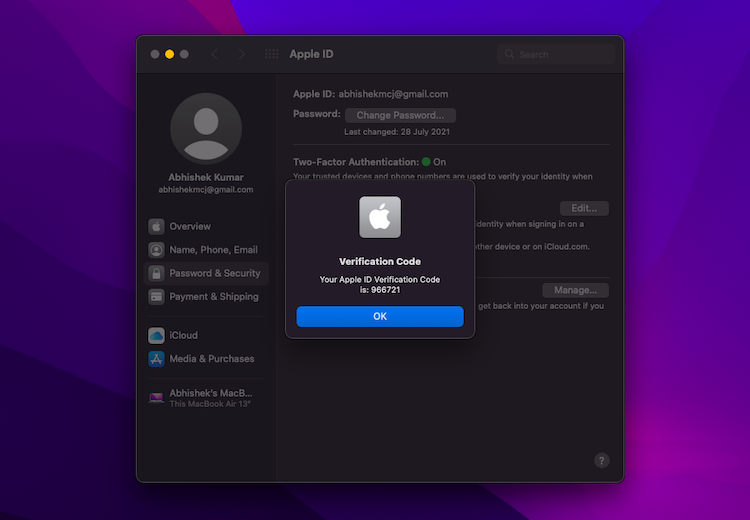
Task: Click the MacBook Air device icon
Action: click(x=156, y=398)
